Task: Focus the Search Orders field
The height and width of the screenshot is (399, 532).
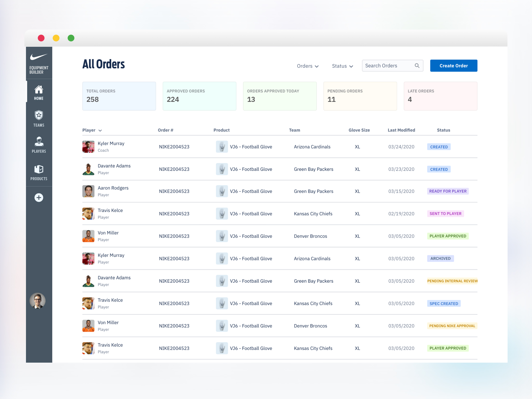Action: (x=393, y=66)
